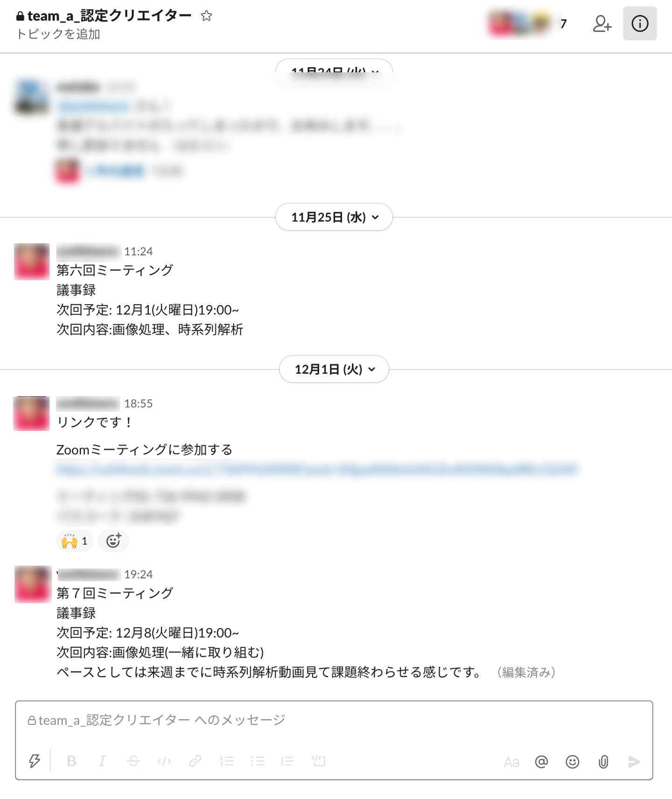Open the partially hidden 11月24日 date dropdown
This screenshot has height=799, width=672.
click(x=334, y=67)
